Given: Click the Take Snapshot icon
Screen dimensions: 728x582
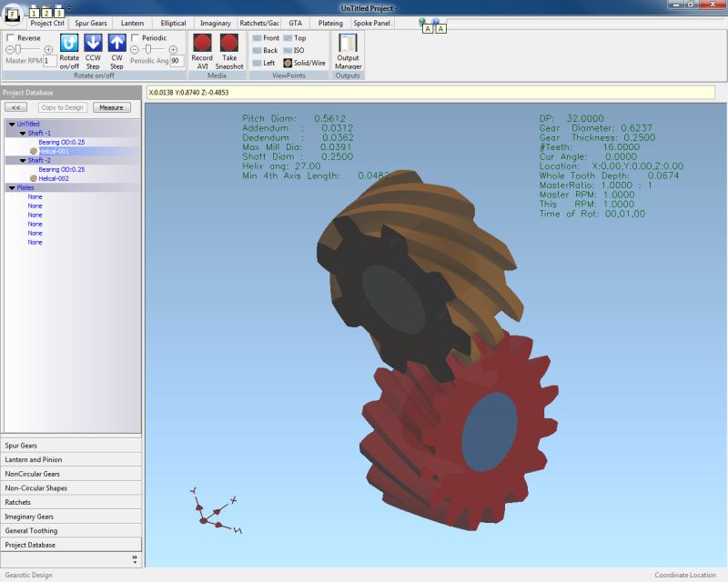Looking at the screenshot, I should [230, 43].
